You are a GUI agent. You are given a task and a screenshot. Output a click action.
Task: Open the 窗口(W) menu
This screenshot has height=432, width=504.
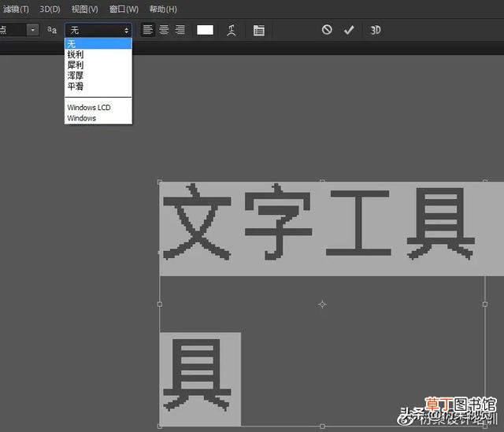[124, 9]
